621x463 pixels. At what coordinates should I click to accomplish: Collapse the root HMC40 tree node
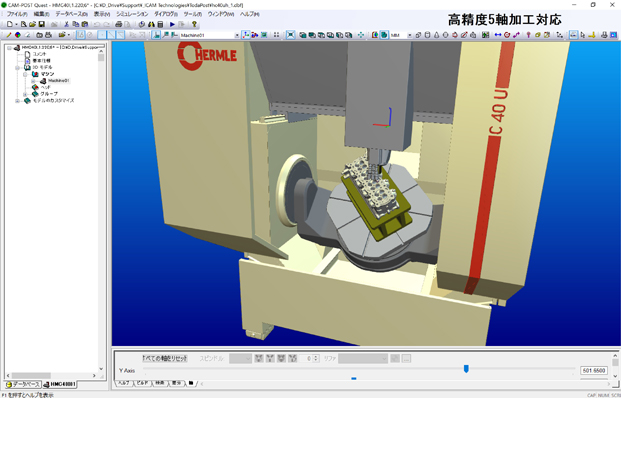coord(10,48)
